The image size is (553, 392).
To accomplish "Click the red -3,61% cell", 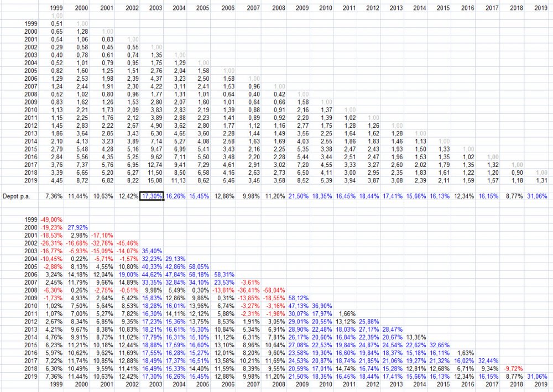I will point(251,283).
